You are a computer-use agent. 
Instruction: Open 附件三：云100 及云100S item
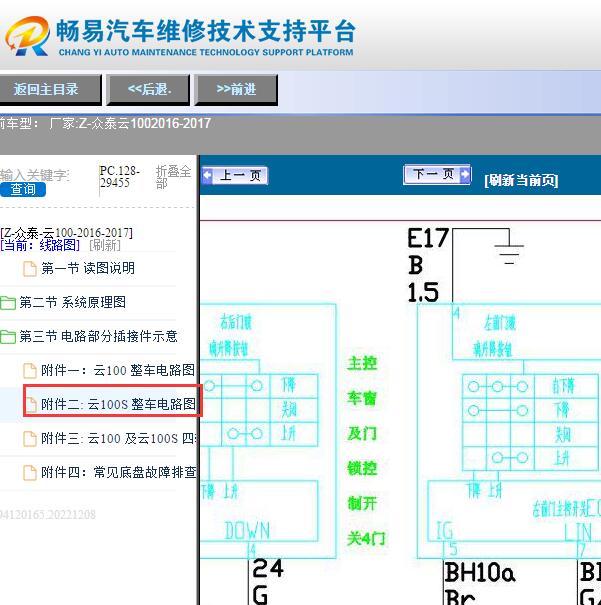click(119, 438)
